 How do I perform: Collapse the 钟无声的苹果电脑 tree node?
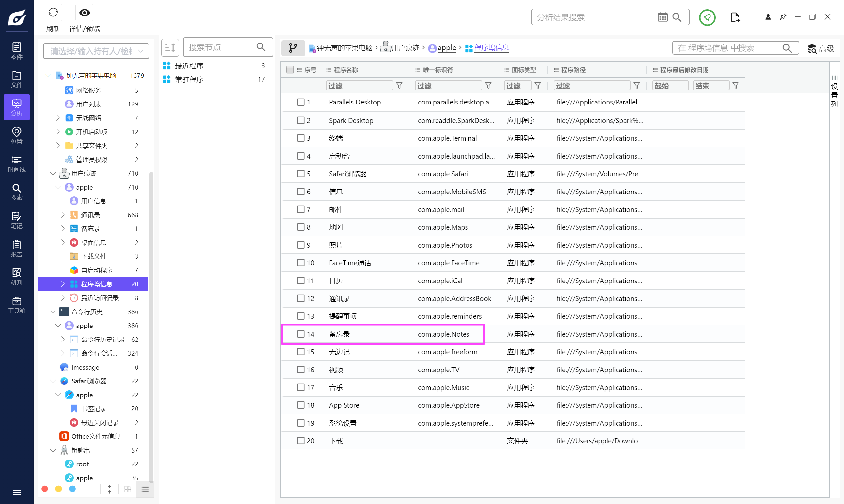(48, 75)
